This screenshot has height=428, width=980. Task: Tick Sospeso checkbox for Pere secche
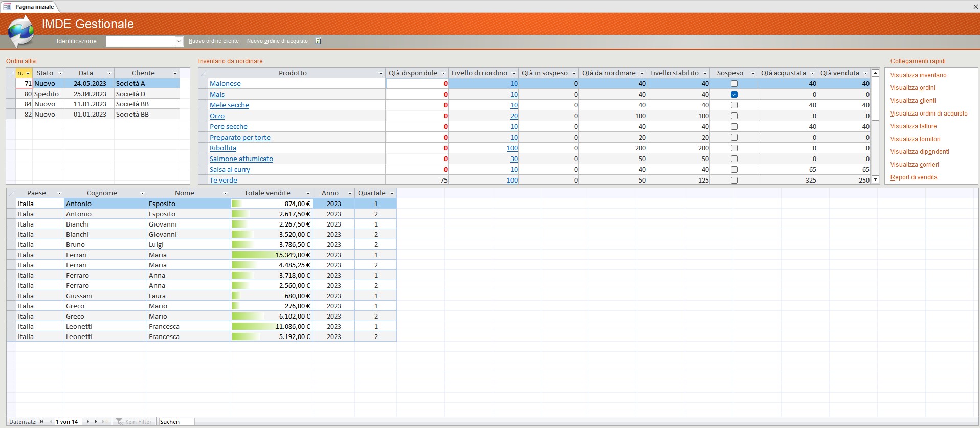(734, 126)
